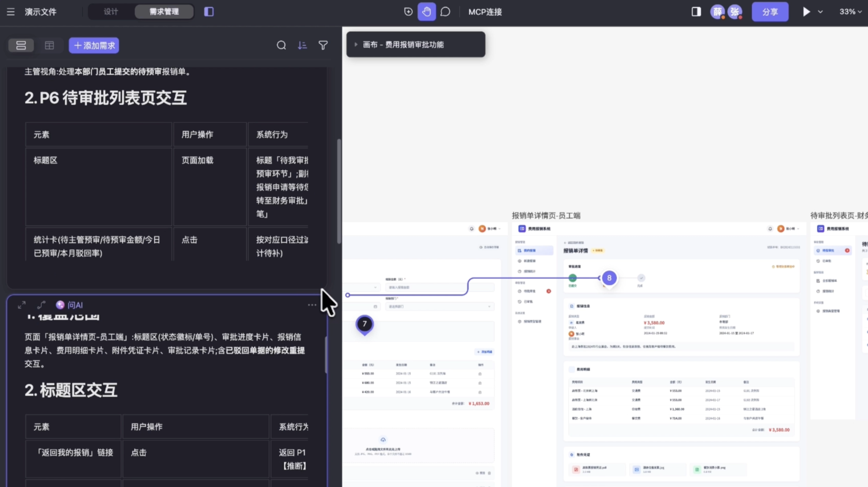Open comment pin number 8 on canvas
The image size is (868, 487).
609,278
